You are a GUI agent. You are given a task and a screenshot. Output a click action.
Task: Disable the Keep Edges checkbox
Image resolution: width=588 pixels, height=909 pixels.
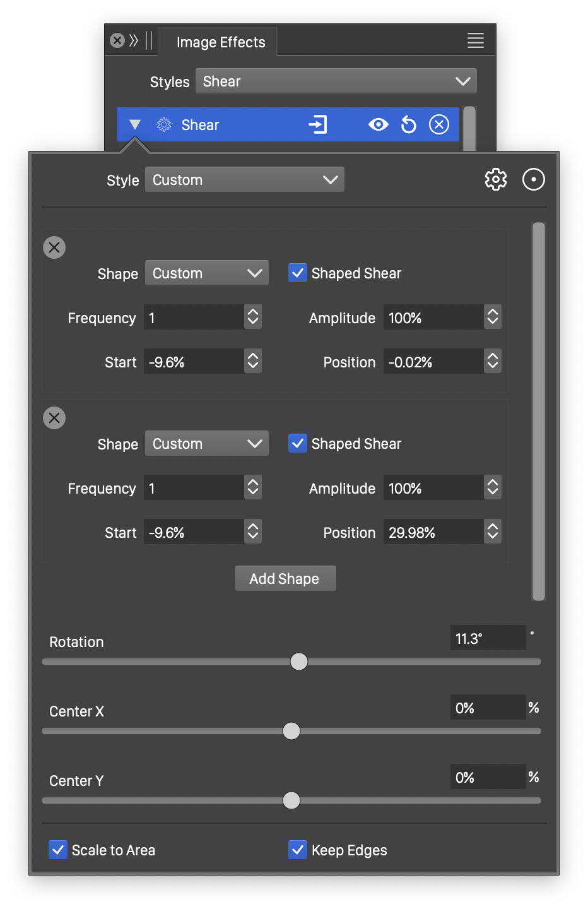pos(298,850)
